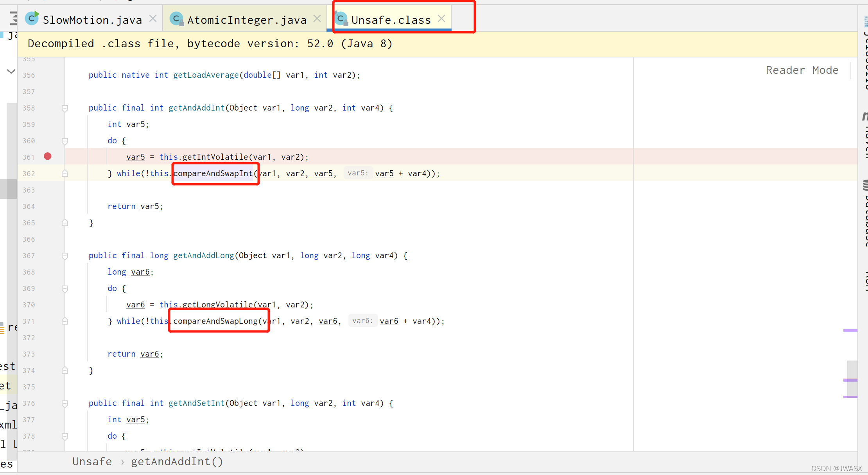Close the AtomicInteger.java tab
The width and height of the screenshot is (868, 475).
[x=317, y=18]
